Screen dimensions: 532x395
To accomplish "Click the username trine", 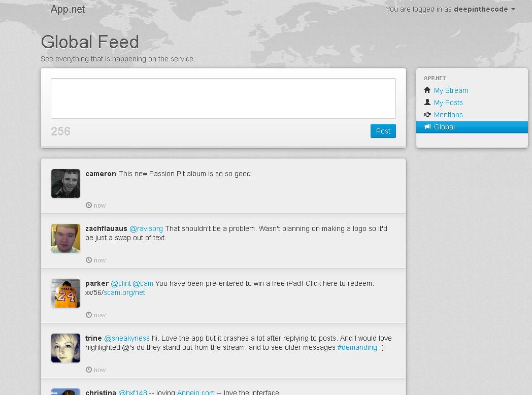I will pyautogui.click(x=93, y=338).
